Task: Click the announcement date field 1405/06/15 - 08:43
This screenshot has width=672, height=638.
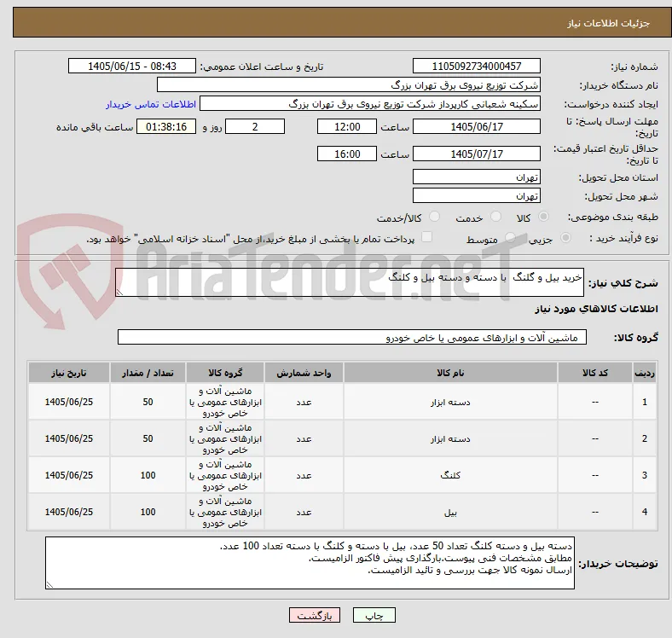Action: (132, 66)
